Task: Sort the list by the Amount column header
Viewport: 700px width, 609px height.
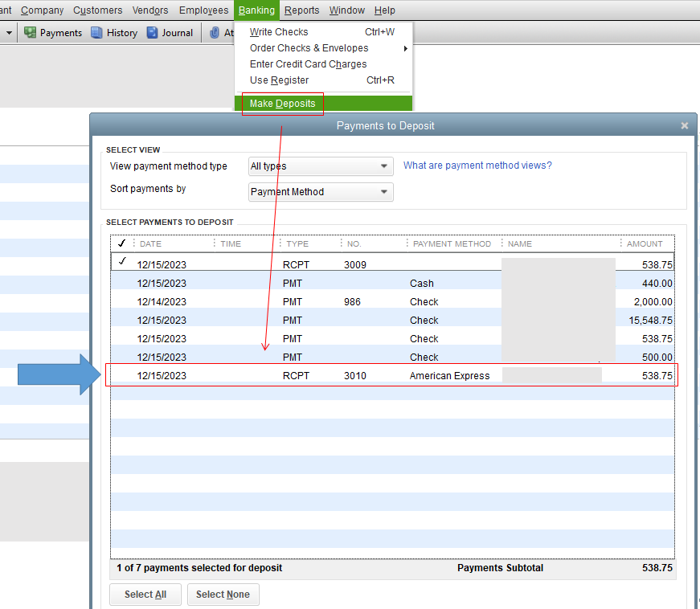Action: (x=645, y=243)
